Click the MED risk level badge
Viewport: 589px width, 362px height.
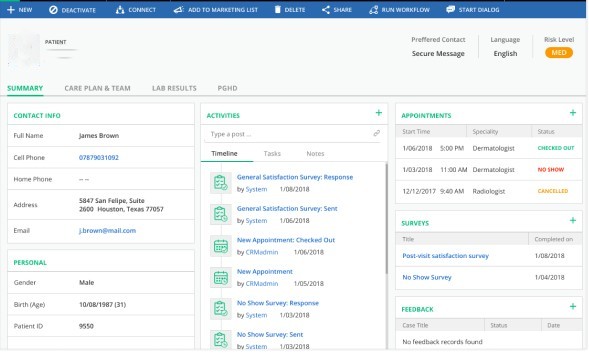(559, 53)
